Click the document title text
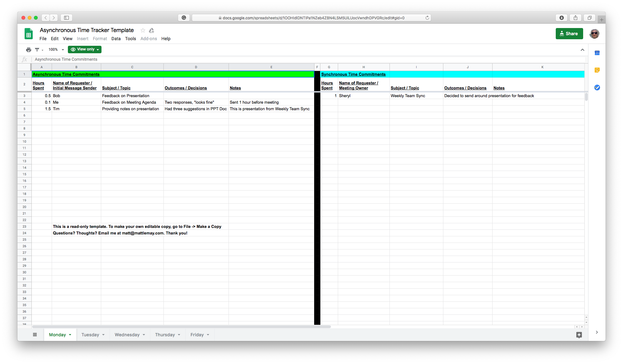 tap(87, 30)
